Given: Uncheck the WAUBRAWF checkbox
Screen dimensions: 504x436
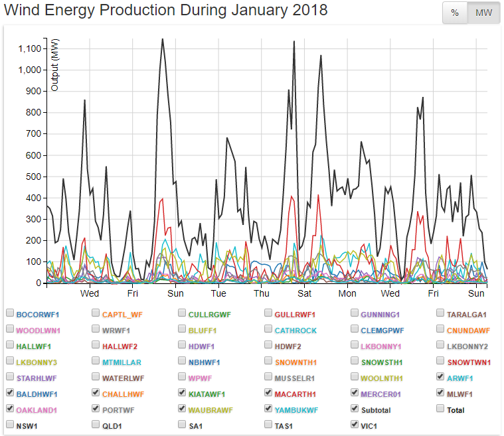Looking at the screenshot, I should pos(183,409).
